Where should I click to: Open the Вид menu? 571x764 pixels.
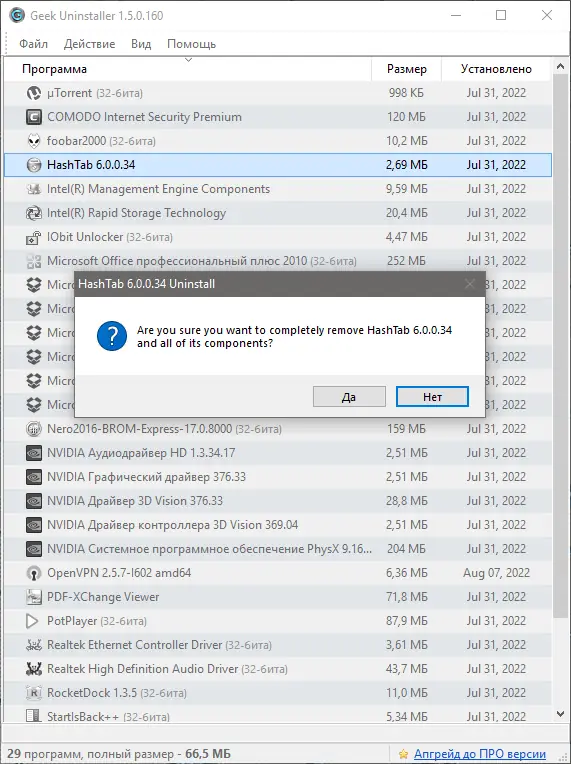[x=141, y=44]
